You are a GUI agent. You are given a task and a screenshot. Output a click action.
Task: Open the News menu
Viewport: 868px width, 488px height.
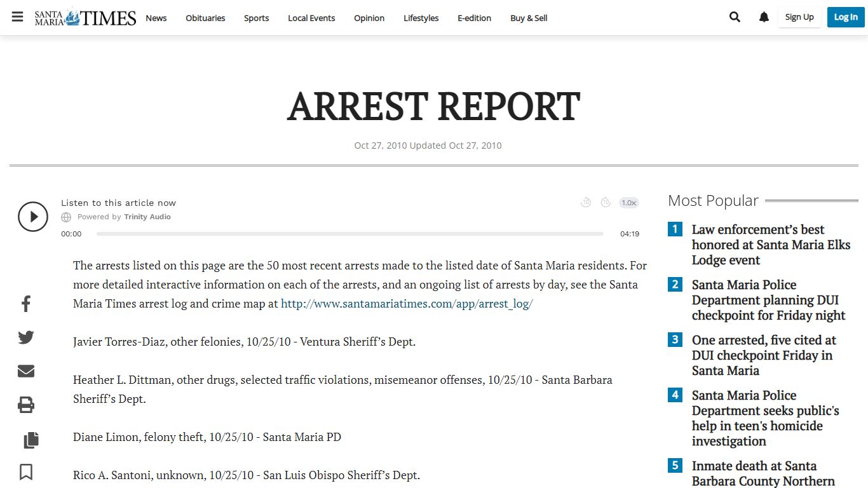click(156, 18)
